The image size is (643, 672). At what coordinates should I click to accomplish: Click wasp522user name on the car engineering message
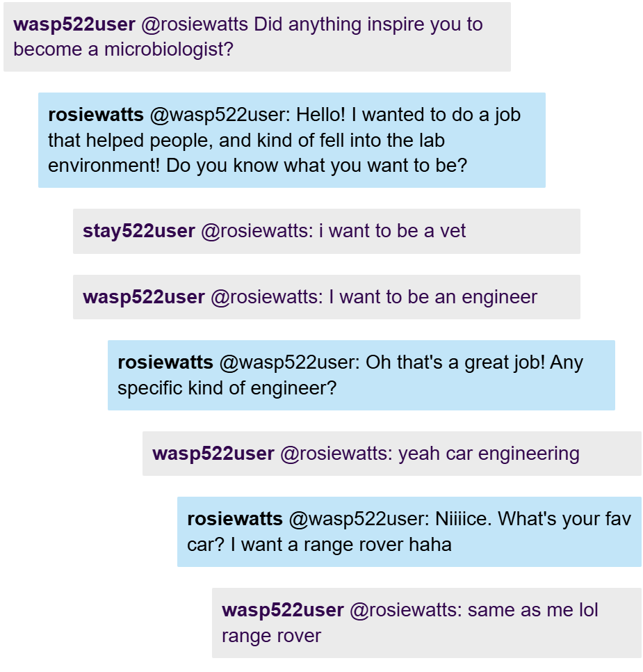pyautogui.click(x=213, y=454)
